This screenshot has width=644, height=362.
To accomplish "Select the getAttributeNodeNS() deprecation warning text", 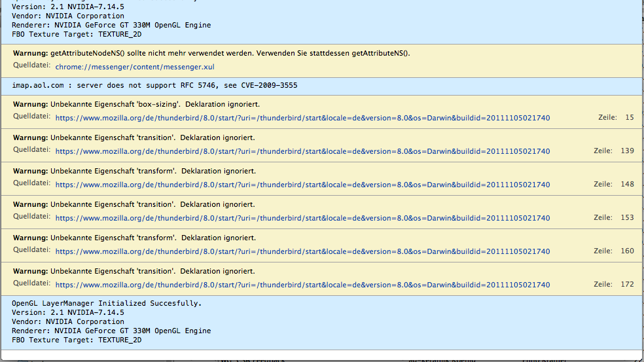I will [x=211, y=53].
